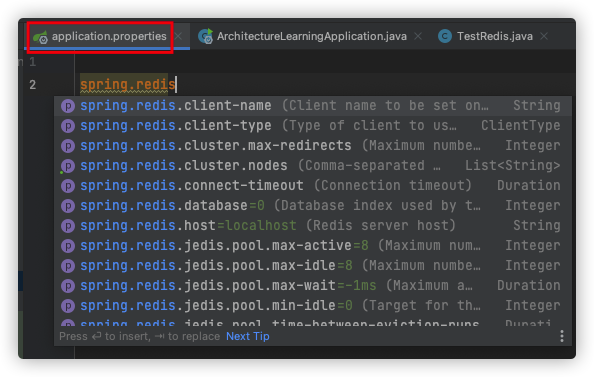Choose spring.redis.cluster.max-redirects from completion list
The width and height of the screenshot is (594, 377).
click(313, 146)
